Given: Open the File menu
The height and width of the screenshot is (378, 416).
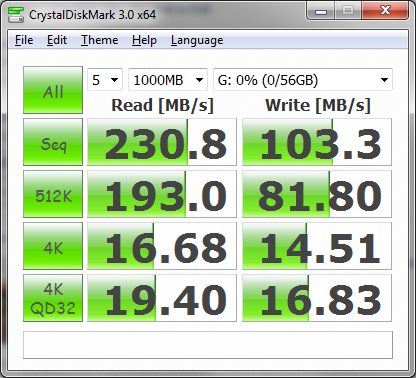Looking at the screenshot, I should click(x=24, y=40).
